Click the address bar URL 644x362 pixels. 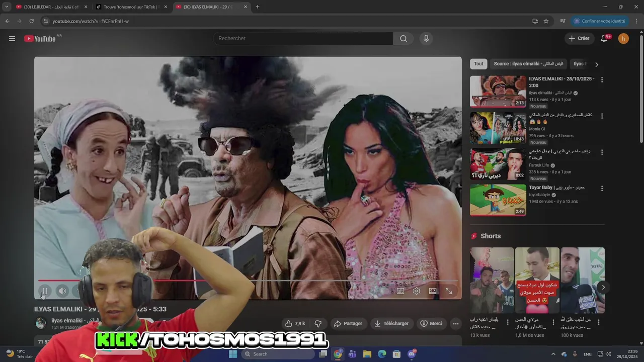click(x=91, y=21)
